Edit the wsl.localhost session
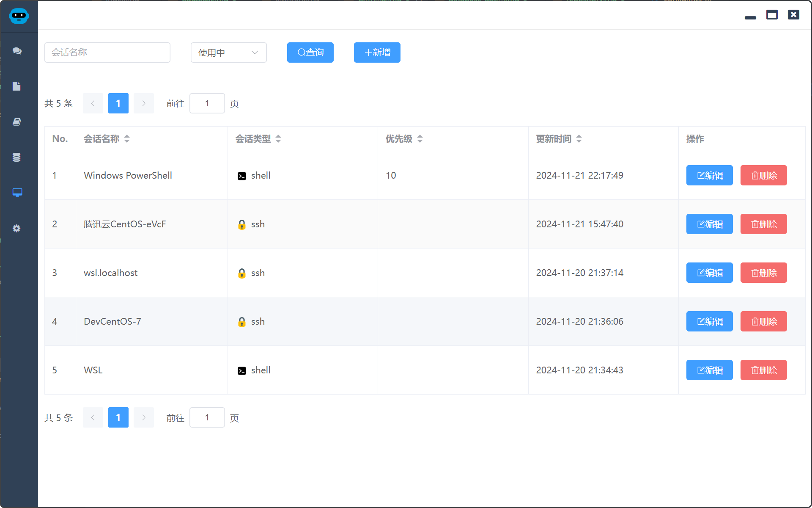This screenshot has width=812, height=508. [x=709, y=273]
